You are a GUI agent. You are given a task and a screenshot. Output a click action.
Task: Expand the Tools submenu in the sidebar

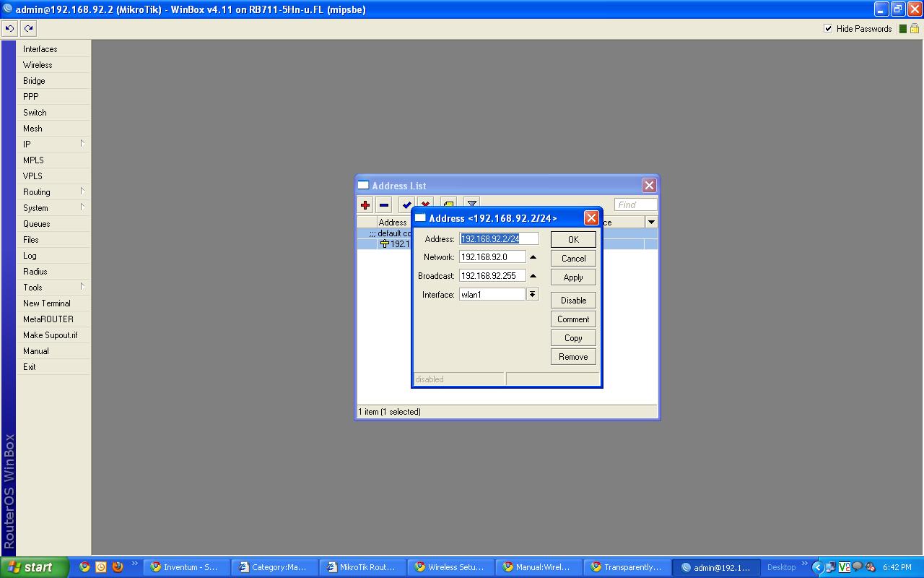[82, 287]
